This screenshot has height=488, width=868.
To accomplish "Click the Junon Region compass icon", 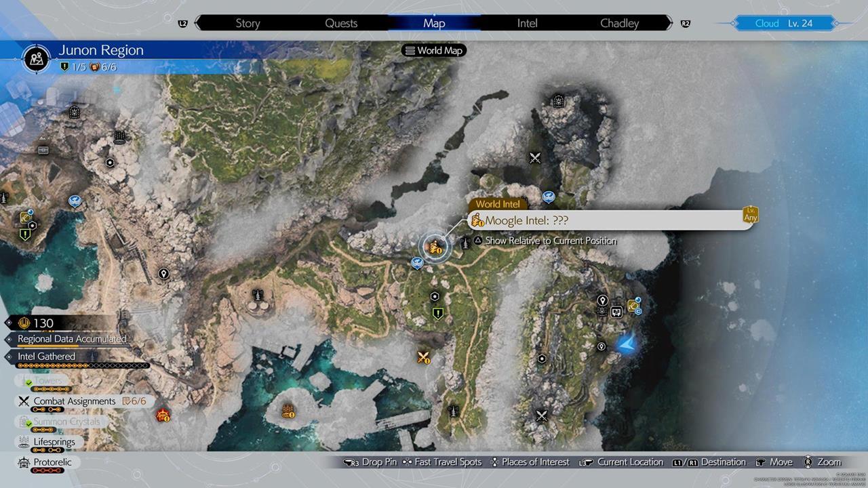I will (35, 58).
